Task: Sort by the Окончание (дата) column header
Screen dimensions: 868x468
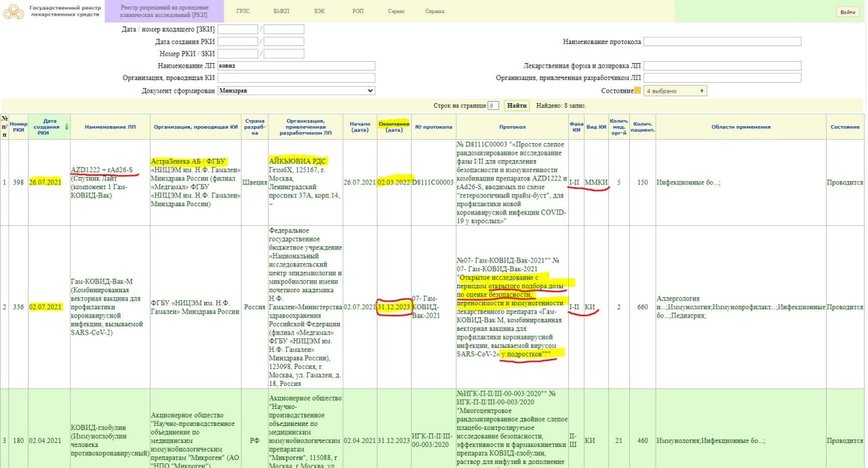Action: click(393, 128)
